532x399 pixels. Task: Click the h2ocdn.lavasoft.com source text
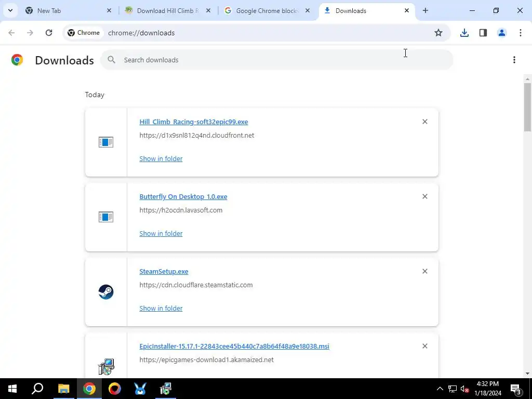pyautogui.click(x=181, y=210)
